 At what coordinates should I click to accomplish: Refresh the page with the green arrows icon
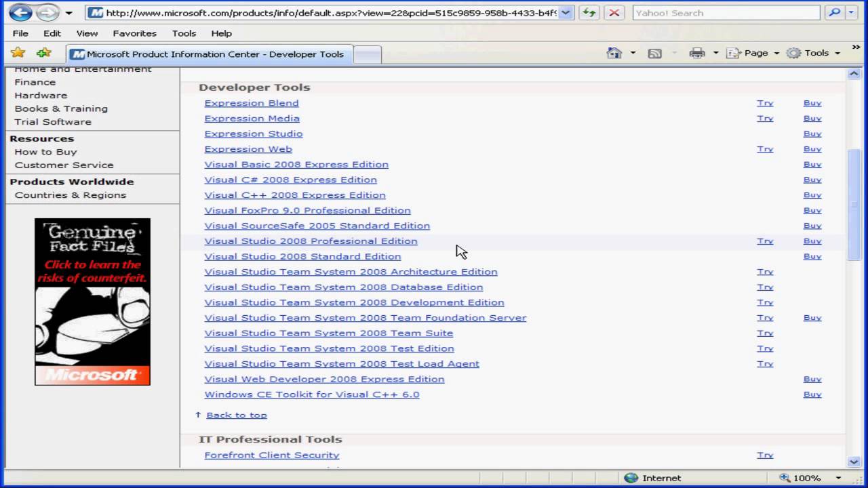point(590,12)
